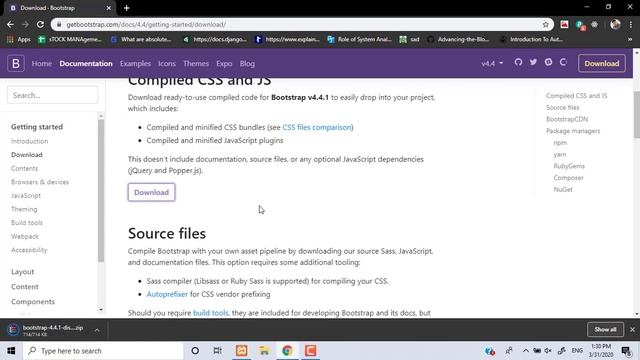Expand the Components sidebar section
Image resolution: width=640 pixels, height=360 pixels.
pyautogui.click(x=33, y=302)
